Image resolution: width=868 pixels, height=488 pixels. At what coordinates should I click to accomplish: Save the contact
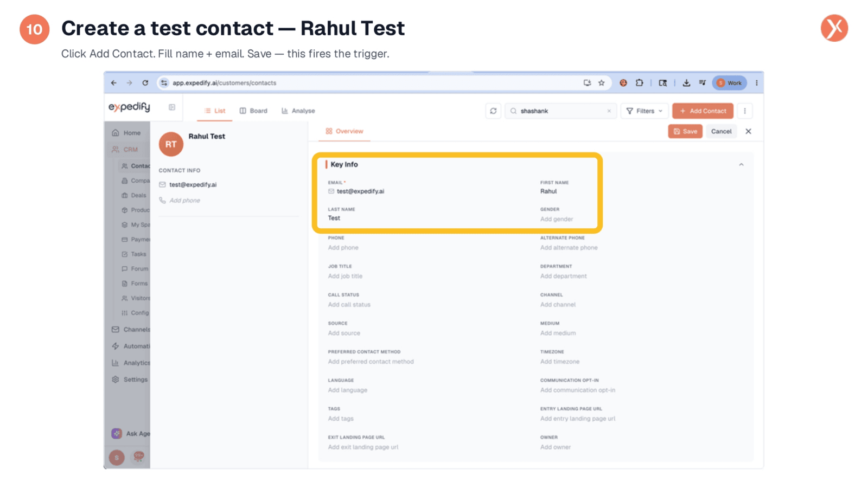coord(685,131)
